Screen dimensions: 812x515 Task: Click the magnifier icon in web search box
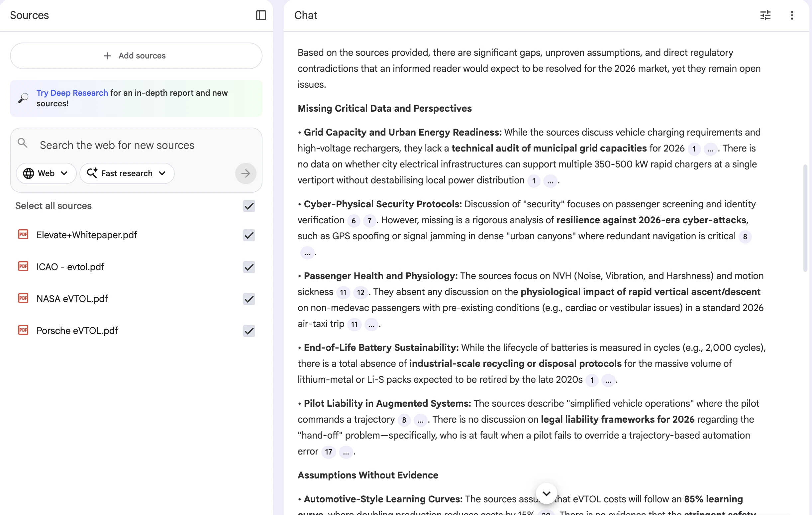coord(23,143)
